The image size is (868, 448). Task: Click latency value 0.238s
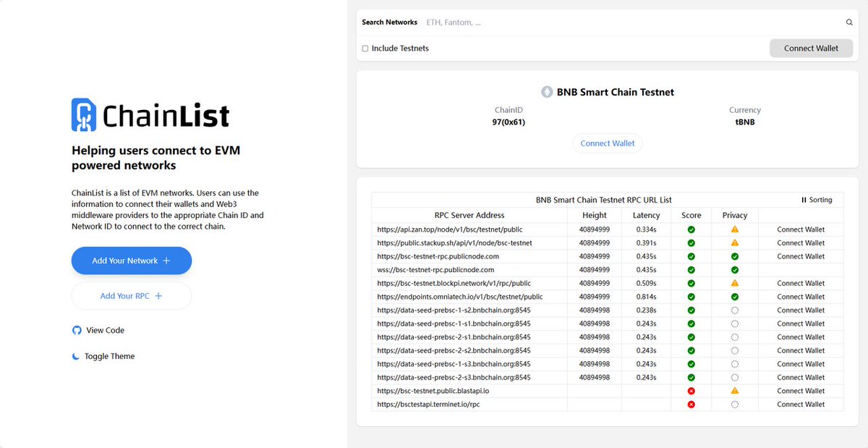(x=646, y=310)
